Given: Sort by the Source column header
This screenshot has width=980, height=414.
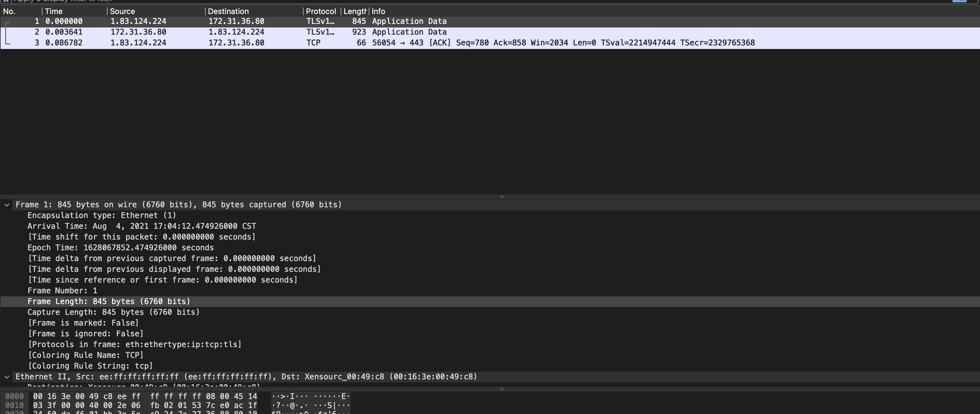Looking at the screenshot, I should point(122,11).
